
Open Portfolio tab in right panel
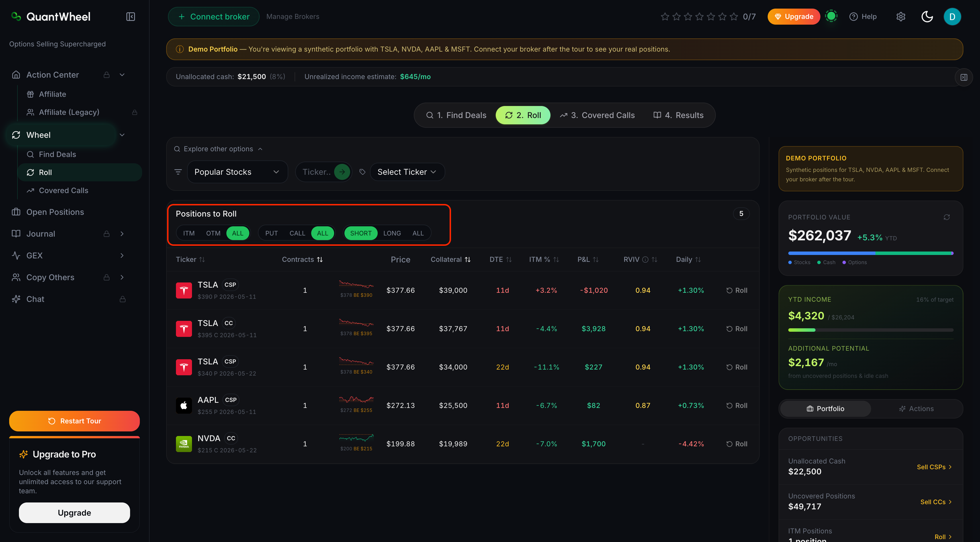825,409
